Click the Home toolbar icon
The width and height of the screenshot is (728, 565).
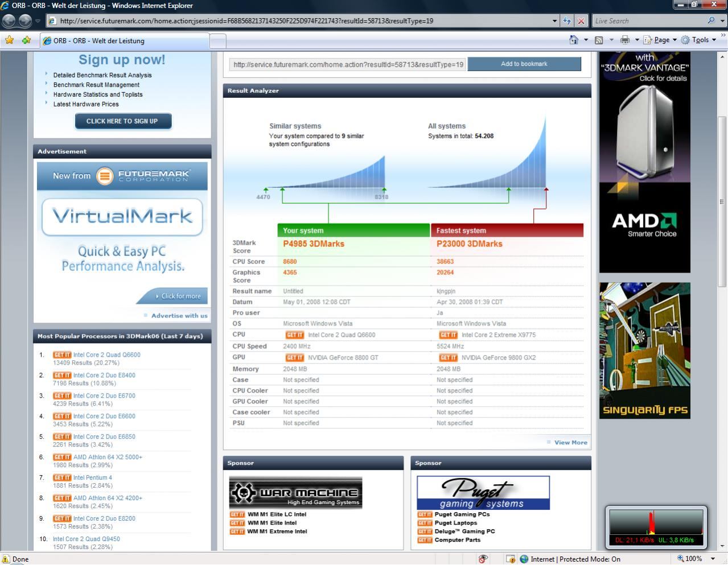(574, 40)
